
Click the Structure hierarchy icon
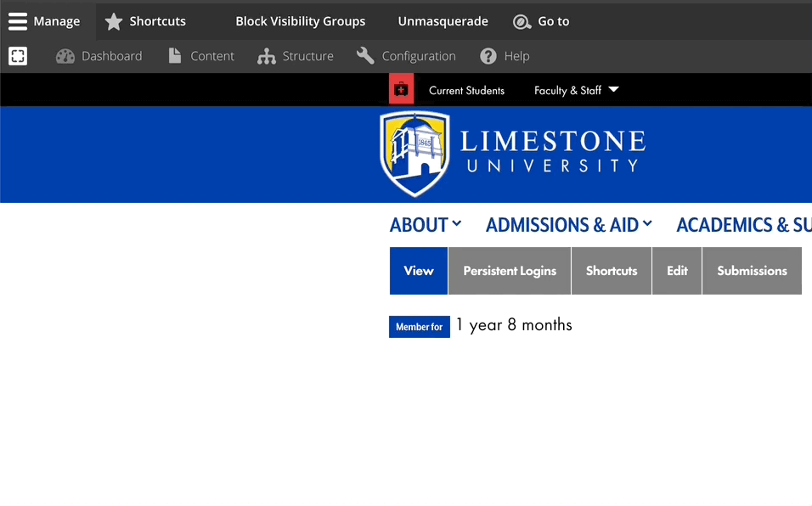click(x=266, y=56)
